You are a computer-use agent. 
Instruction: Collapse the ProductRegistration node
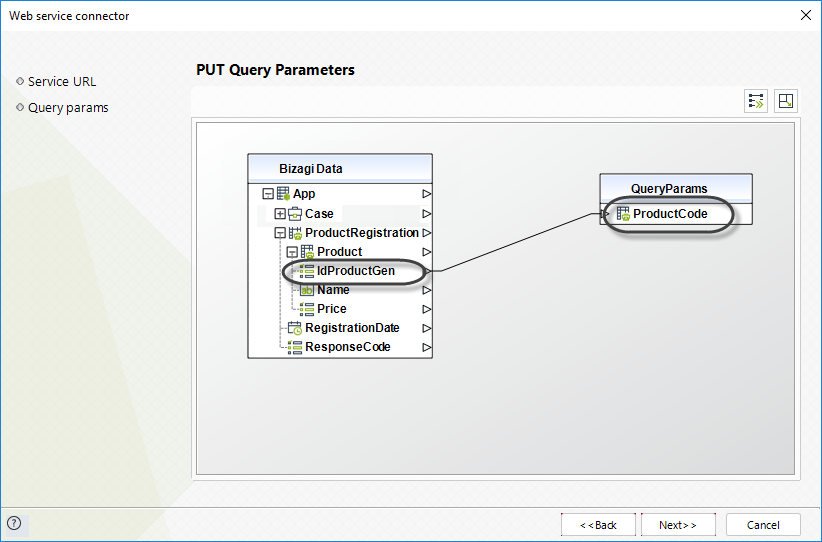[280, 233]
